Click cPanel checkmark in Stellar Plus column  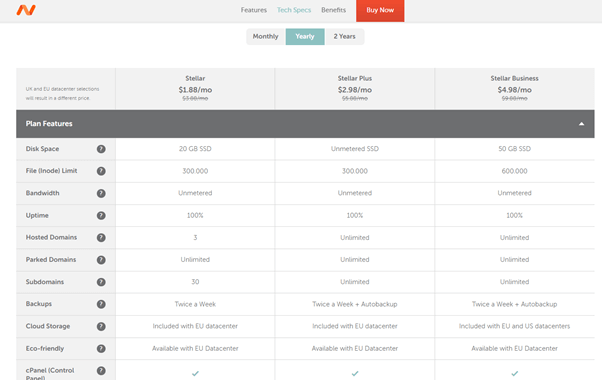[355, 373]
